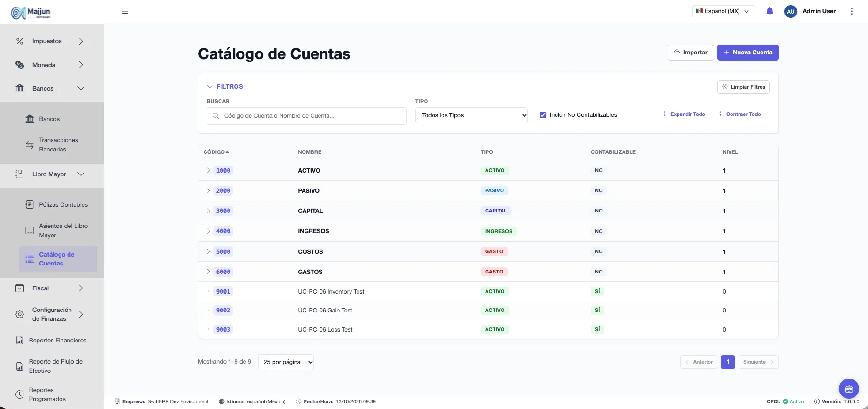
Task: Open the Español (MX) language dropdown
Action: point(723,11)
